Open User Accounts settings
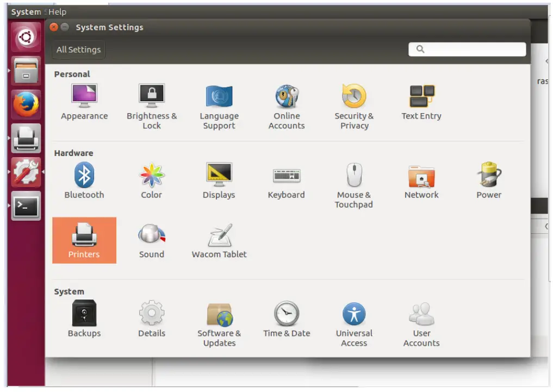Screen dimensions: 553x392 (x=421, y=323)
